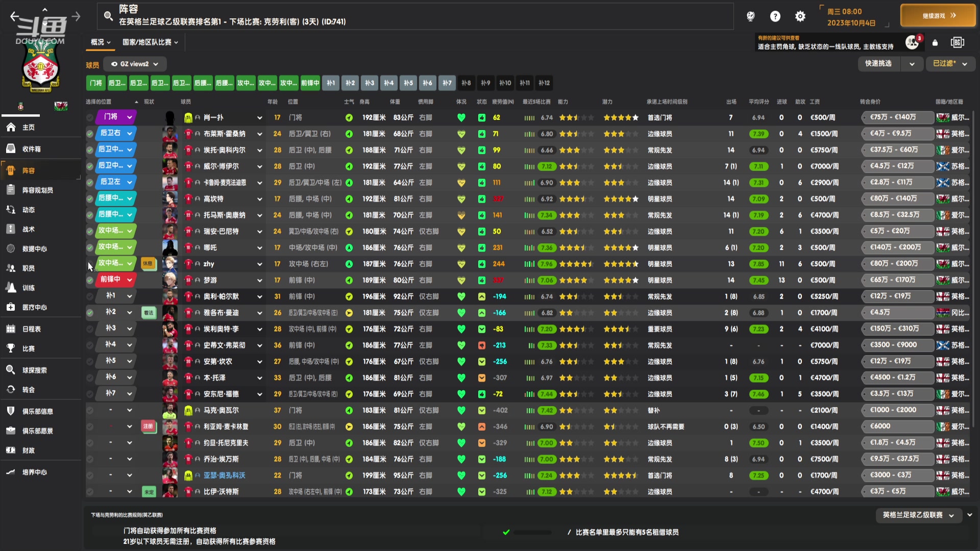The height and width of the screenshot is (551, 980).
Task: Toggle selection circle for 奥利·帕尔默
Action: coord(90,296)
